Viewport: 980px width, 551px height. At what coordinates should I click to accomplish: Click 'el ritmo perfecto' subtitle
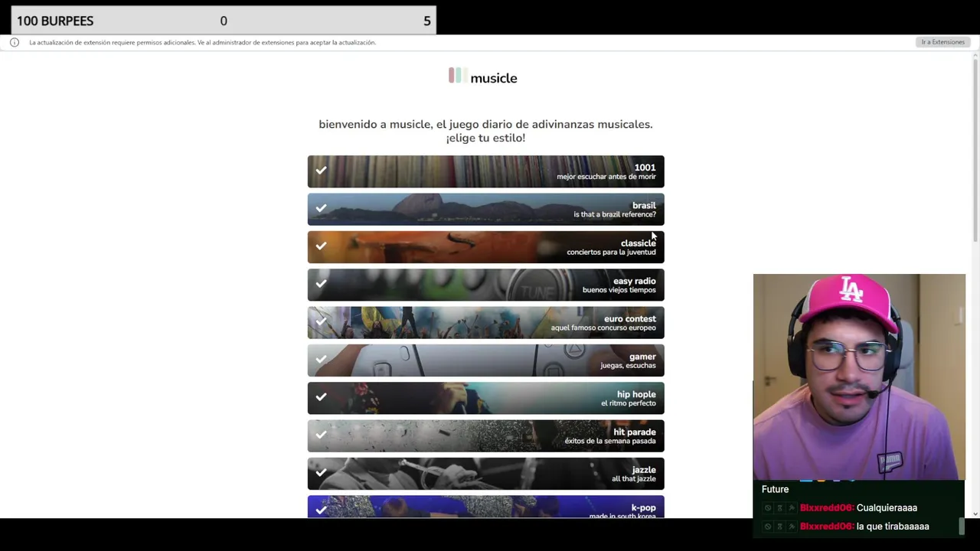(629, 403)
